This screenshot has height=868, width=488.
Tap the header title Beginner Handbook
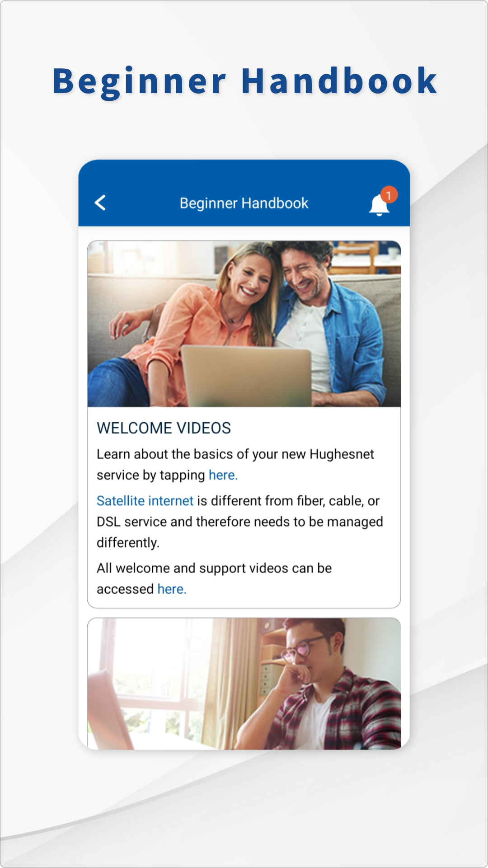coord(244,203)
